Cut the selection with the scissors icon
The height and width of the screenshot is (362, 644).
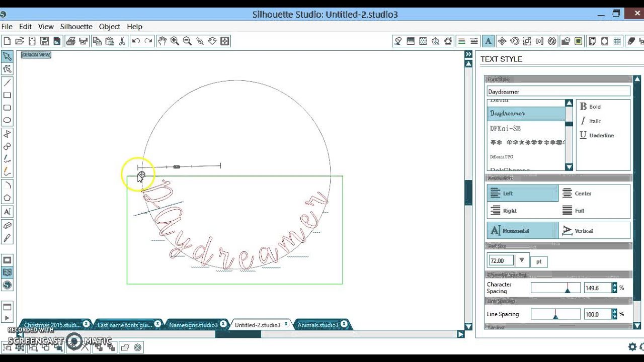[x=122, y=41]
